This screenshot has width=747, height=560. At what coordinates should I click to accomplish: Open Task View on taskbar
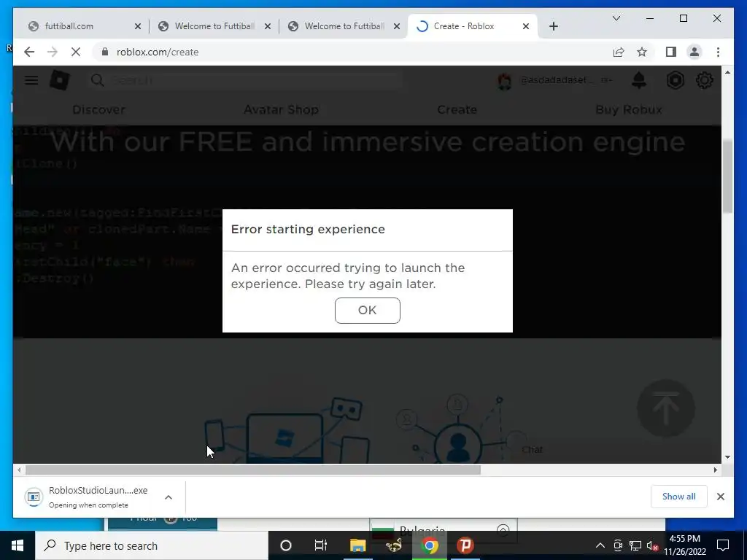pyautogui.click(x=321, y=545)
